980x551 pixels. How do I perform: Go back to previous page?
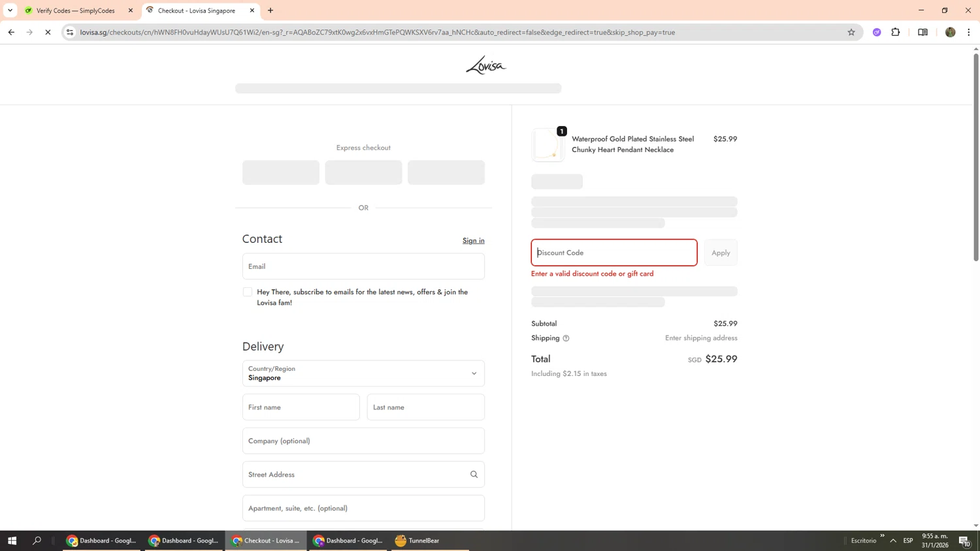[x=11, y=32]
